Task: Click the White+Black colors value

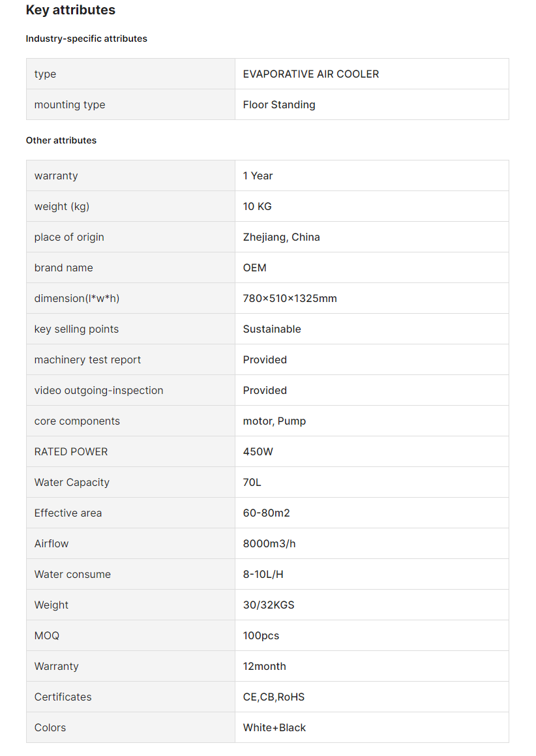Action: pyautogui.click(x=275, y=727)
